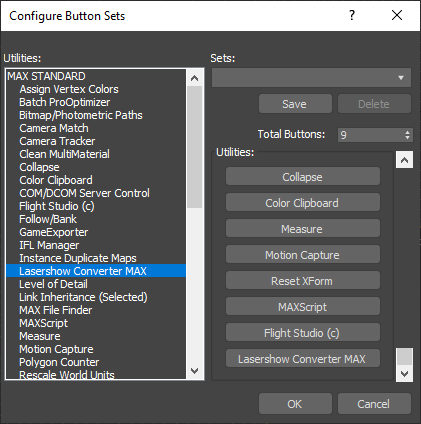Click Lasershow Converter MAX button slot
This screenshot has height=424, width=421.
303,359
